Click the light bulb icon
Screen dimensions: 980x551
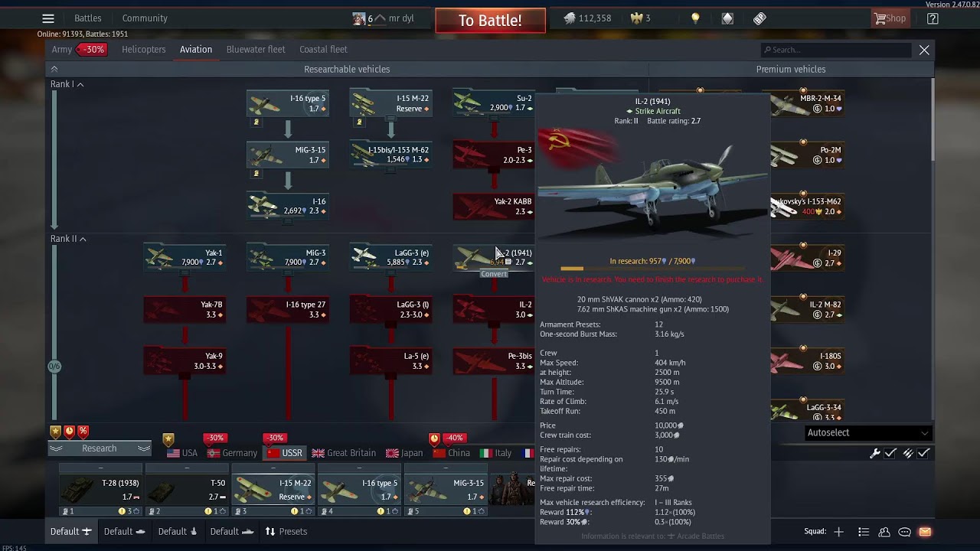[x=695, y=18]
